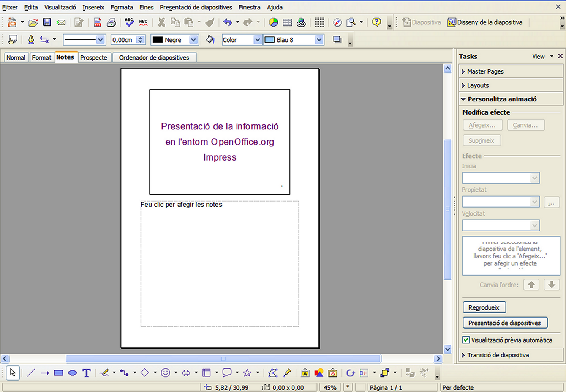Click the Diapositiva toolbar button
The image size is (566, 392).
(x=422, y=22)
